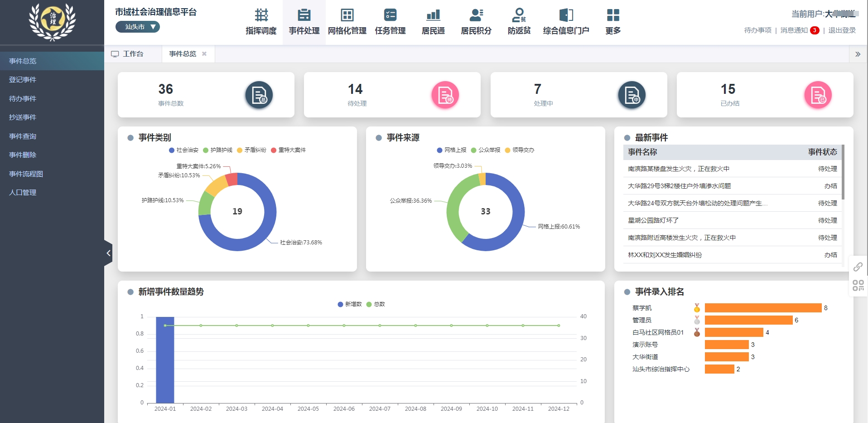The width and height of the screenshot is (868, 423).
Task: Open event 星湖公园路灯坏了
Action: (732, 220)
